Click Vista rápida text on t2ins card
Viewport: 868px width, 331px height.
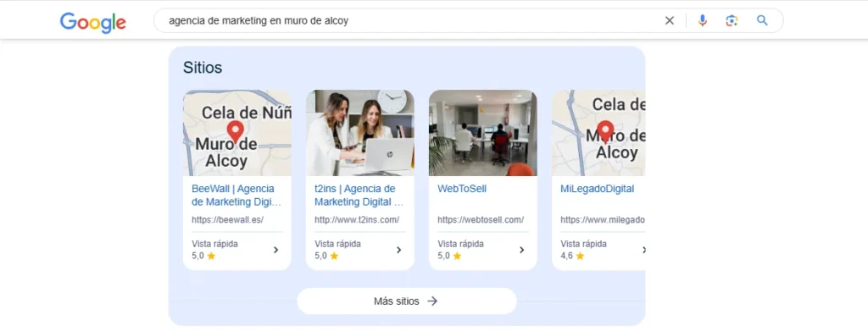click(337, 244)
